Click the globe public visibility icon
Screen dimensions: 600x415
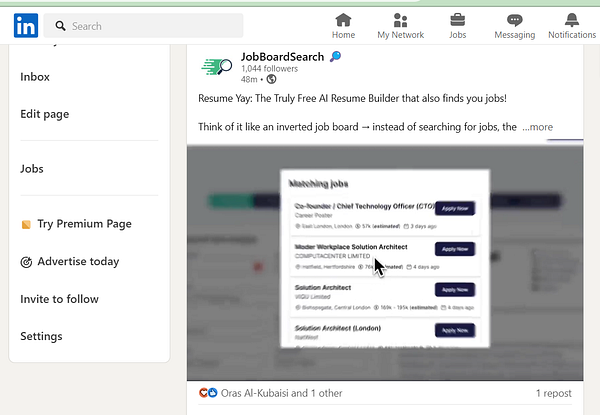tap(271, 79)
